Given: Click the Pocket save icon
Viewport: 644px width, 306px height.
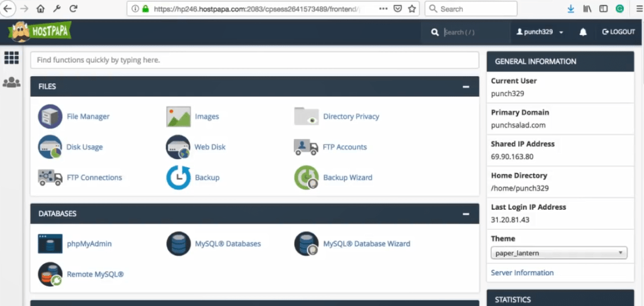Looking at the screenshot, I should (397, 9).
